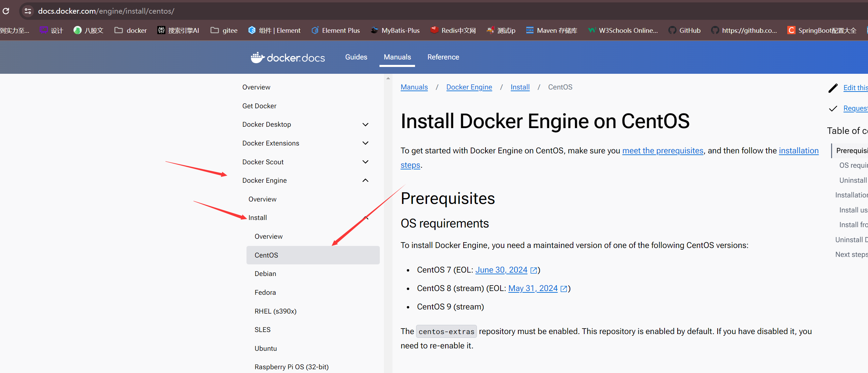
Task: Open Get Docker in sidebar
Action: (259, 106)
